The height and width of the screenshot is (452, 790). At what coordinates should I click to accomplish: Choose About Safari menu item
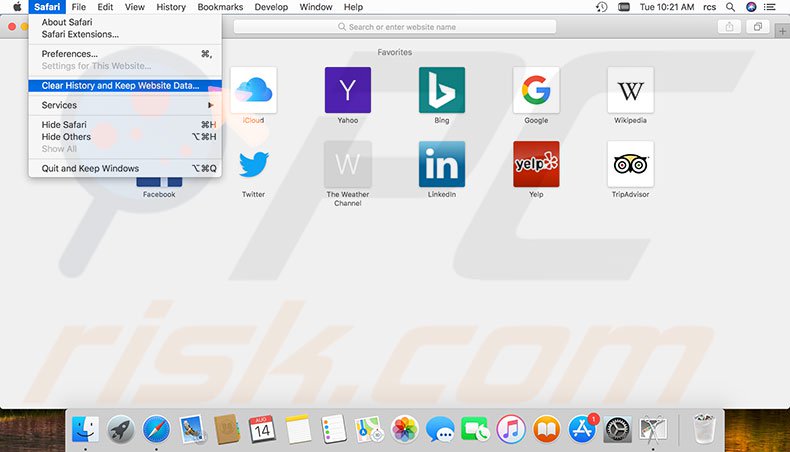click(x=125, y=22)
